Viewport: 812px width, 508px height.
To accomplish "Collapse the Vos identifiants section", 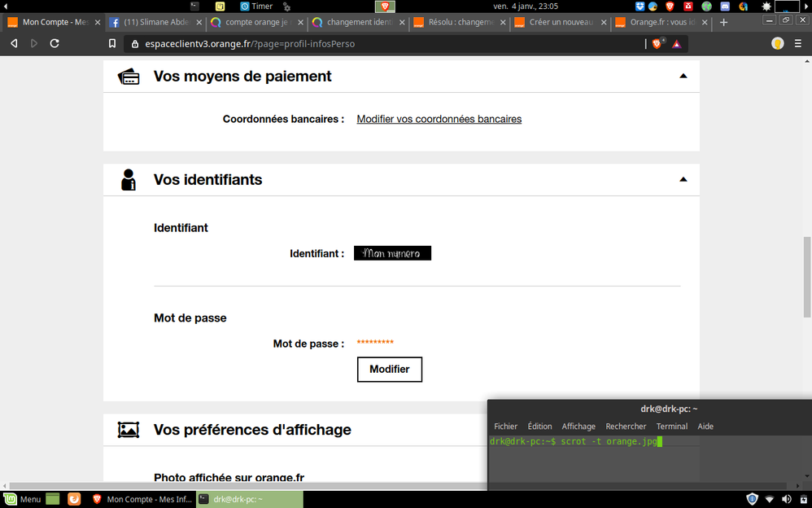I will click(683, 179).
